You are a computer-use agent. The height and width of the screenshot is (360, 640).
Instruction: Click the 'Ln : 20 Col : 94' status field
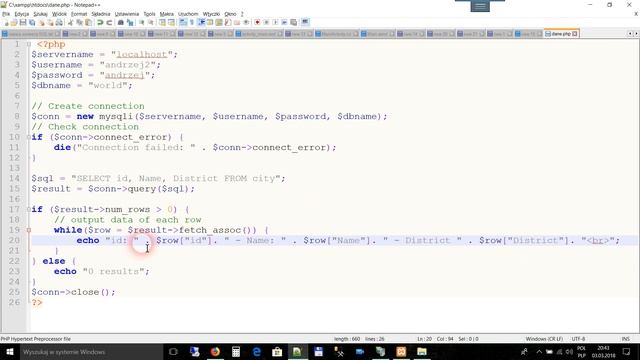pos(435,339)
